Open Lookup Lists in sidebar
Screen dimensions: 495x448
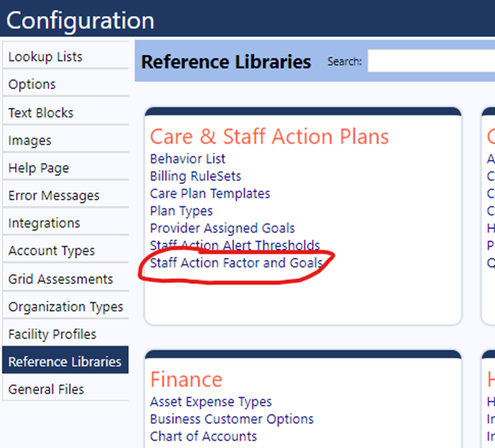point(65,57)
